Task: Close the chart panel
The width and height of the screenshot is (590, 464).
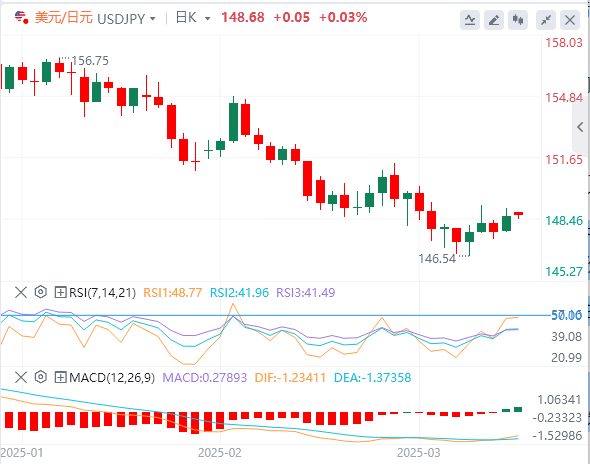Action: (570, 20)
